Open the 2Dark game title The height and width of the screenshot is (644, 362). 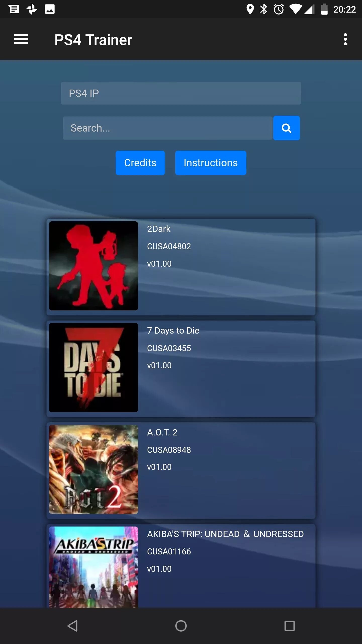[x=159, y=229]
